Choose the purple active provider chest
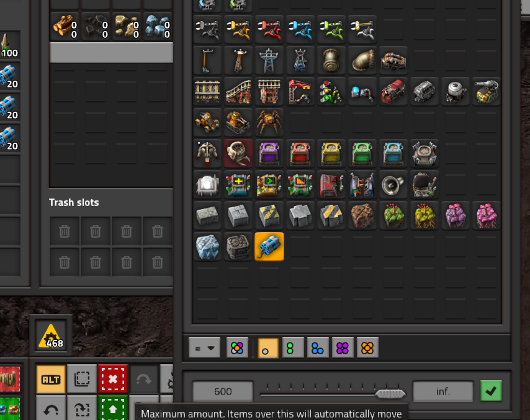 [x=269, y=153]
